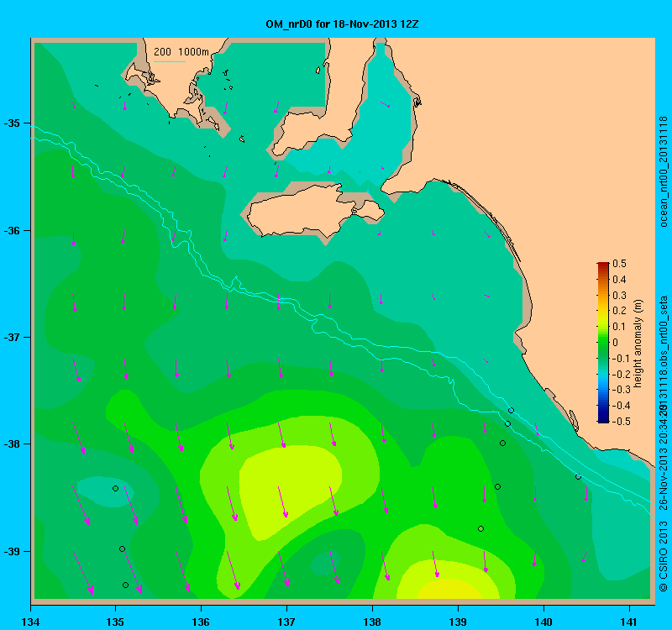Click the 138 longitude axis label

pos(372,622)
